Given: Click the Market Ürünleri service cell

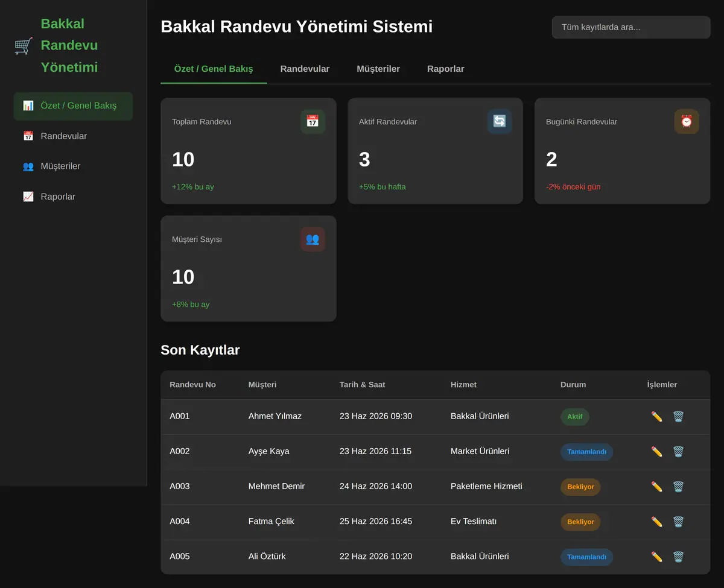Looking at the screenshot, I should [x=480, y=451].
